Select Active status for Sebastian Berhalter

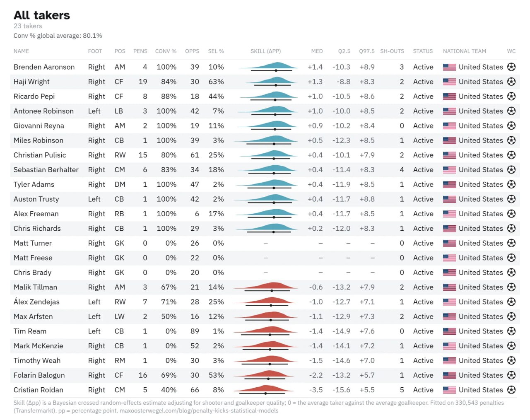[423, 169]
